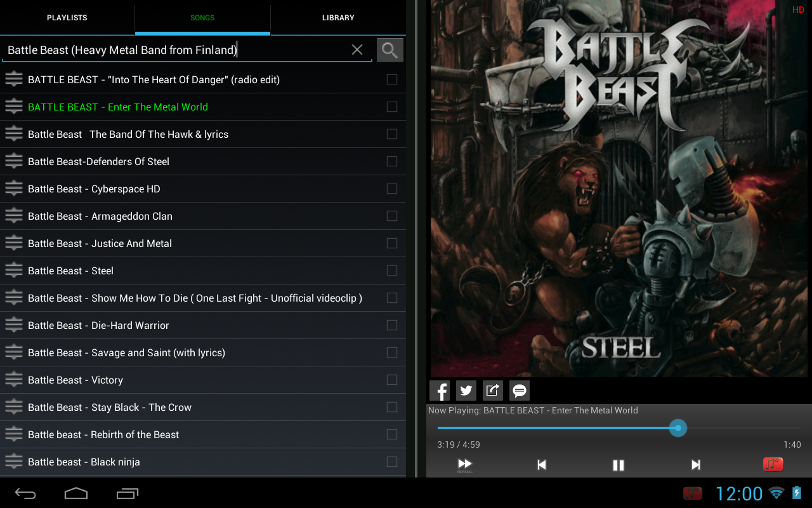
Task: Tap the magnifier search button
Action: [x=390, y=50]
